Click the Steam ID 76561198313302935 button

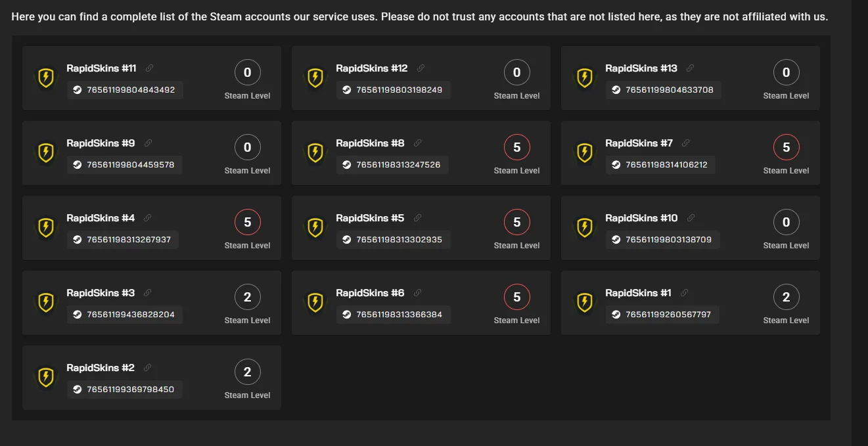(393, 240)
